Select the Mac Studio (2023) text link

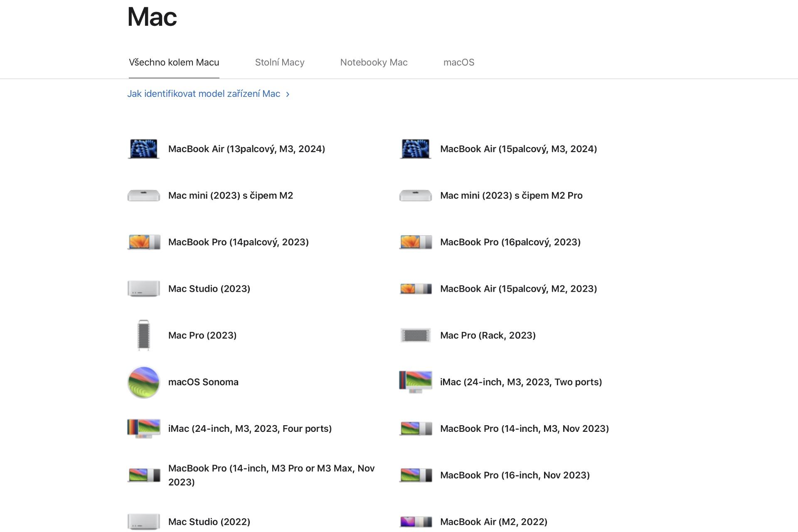209,288
